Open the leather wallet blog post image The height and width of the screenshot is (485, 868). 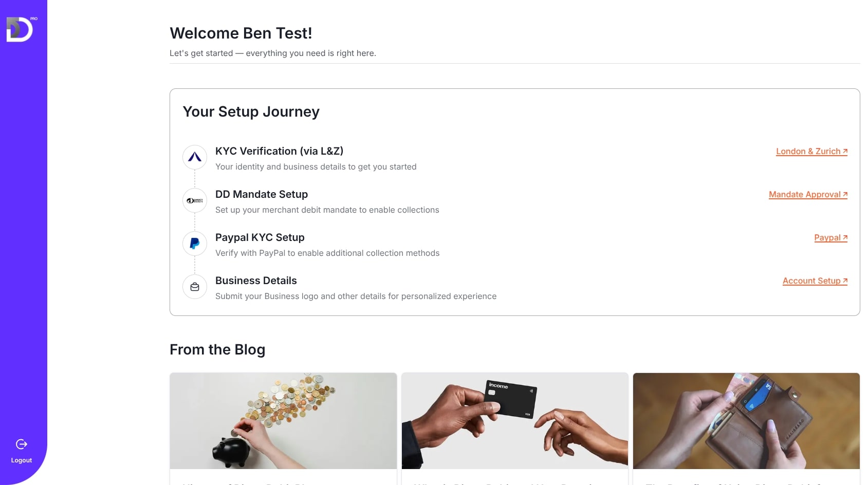(x=746, y=421)
